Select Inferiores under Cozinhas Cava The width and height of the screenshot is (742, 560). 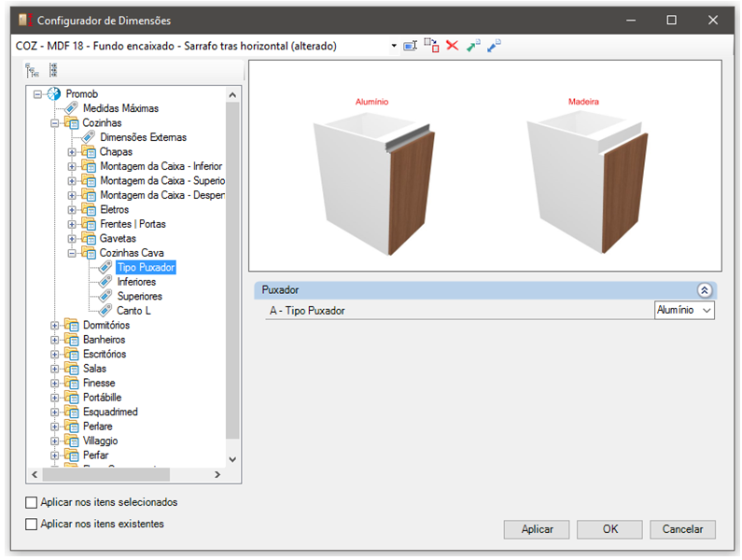pos(136,282)
